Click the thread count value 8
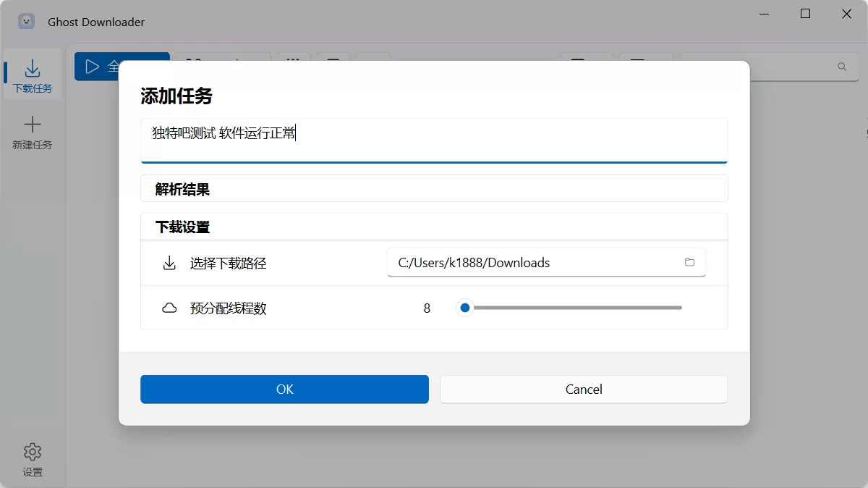Screen dimensions: 868x488 (427, 307)
